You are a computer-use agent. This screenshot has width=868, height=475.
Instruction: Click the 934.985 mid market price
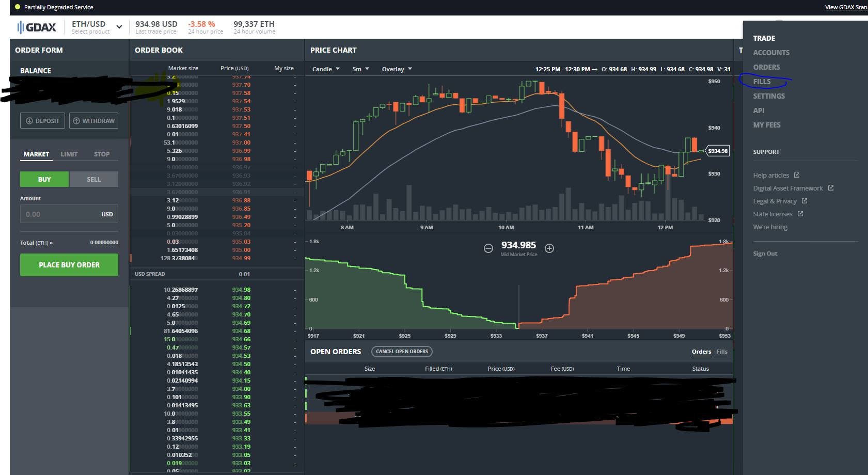518,245
